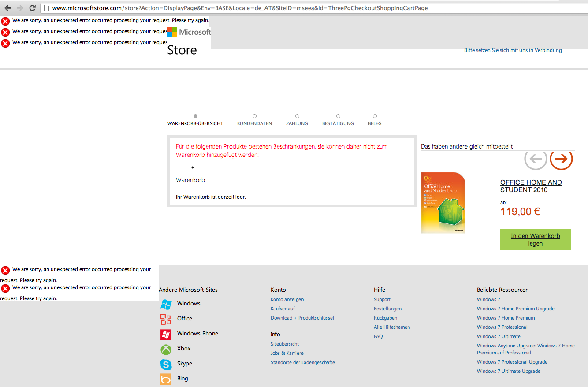Open the Jobs & Karriere link

(x=287, y=353)
